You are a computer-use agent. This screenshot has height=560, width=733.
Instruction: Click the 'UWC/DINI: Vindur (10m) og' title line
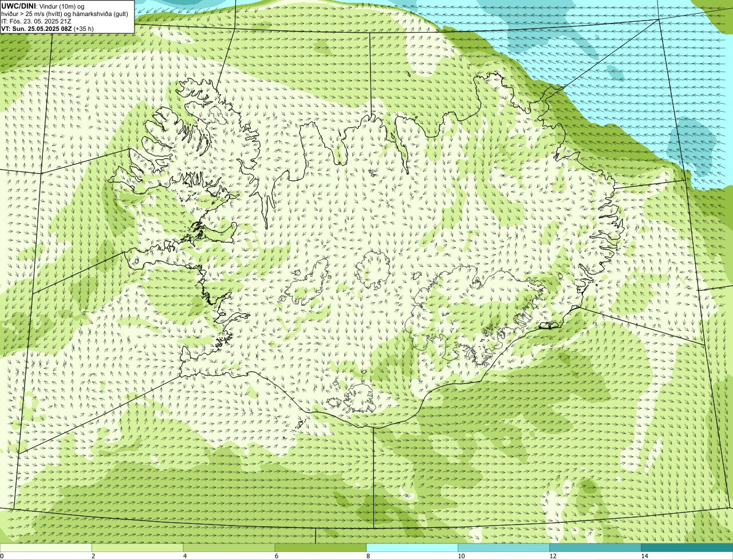click(43, 6)
